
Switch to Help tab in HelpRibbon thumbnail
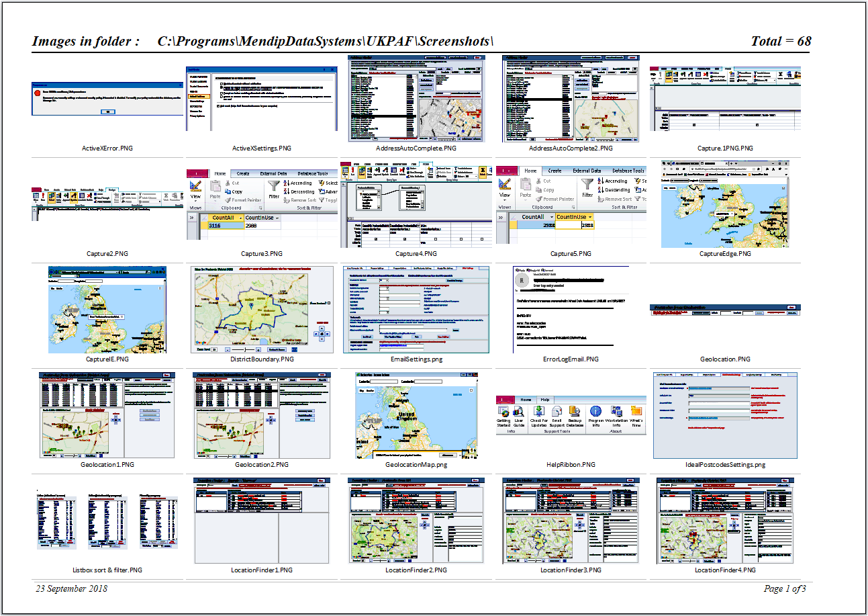coord(546,399)
